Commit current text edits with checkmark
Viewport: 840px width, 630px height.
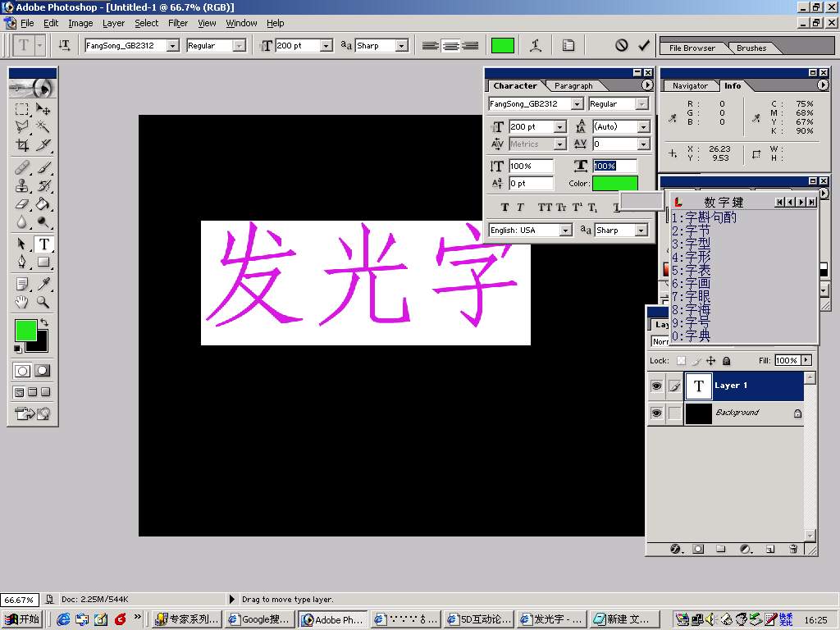pyautogui.click(x=644, y=46)
